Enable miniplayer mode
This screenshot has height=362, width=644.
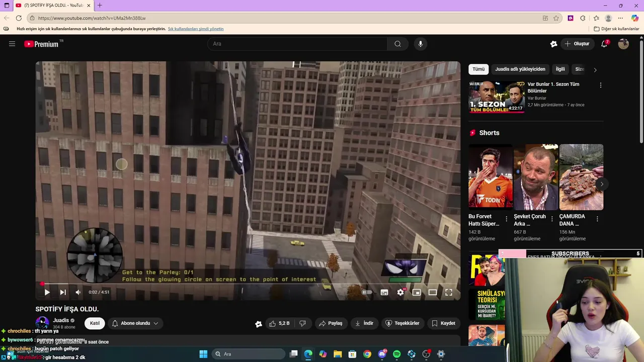(417, 292)
